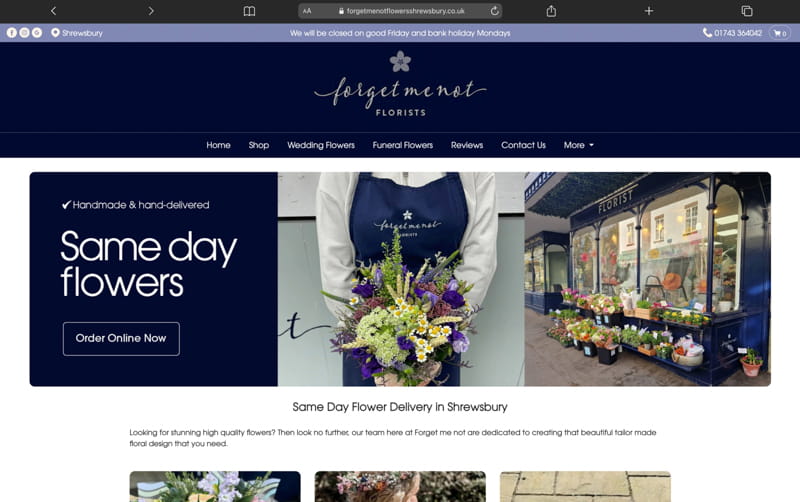Show all tabs with the tabs overview icon
Screen dimensions: 800x502
746,11
